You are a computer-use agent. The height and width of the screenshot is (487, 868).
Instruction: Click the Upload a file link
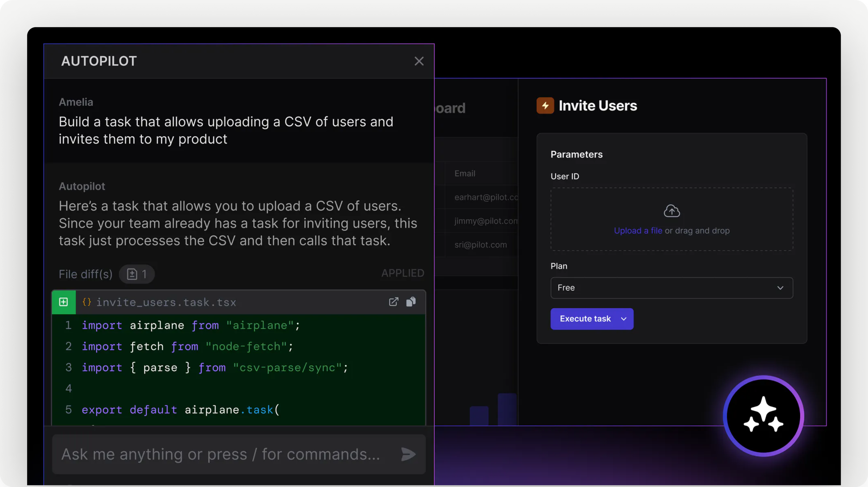coord(638,231)
